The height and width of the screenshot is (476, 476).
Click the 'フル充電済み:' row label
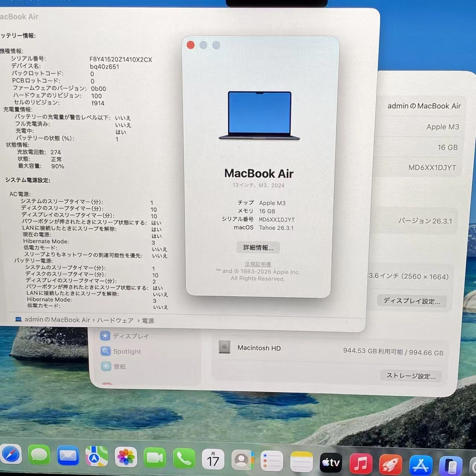pos(32,124)
